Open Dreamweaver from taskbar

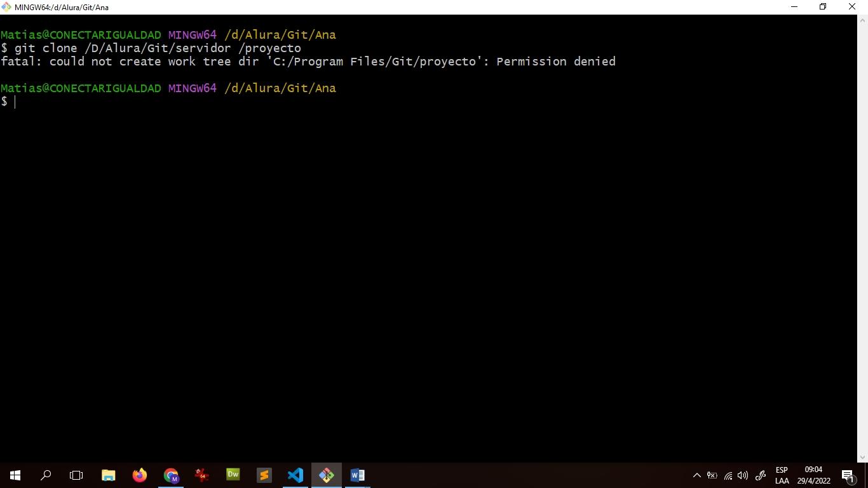(x=233, y=475)
